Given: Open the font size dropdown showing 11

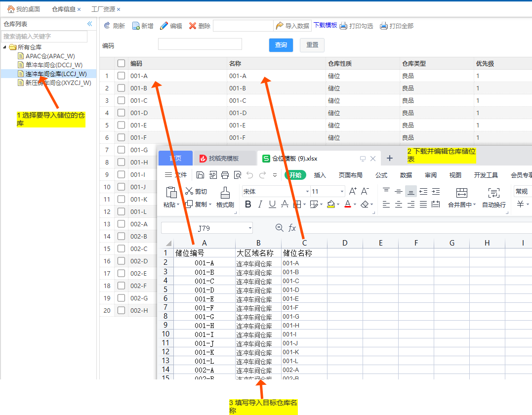Looking at the screenshot, I should 342,191.
